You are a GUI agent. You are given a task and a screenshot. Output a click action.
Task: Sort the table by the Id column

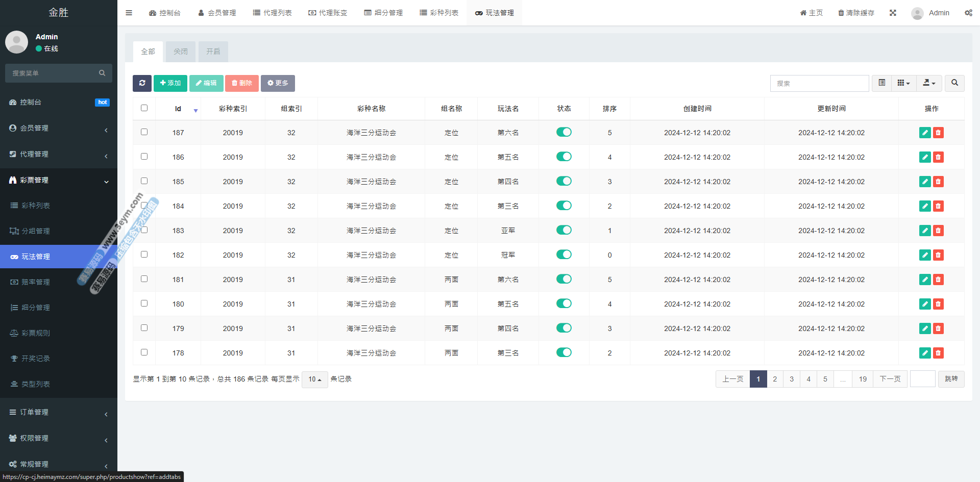tap(178, 109)
